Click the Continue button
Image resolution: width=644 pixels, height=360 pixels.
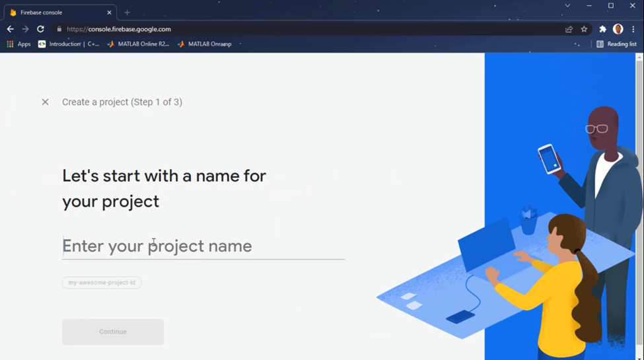pyautogui.click(x=113, y=332)
